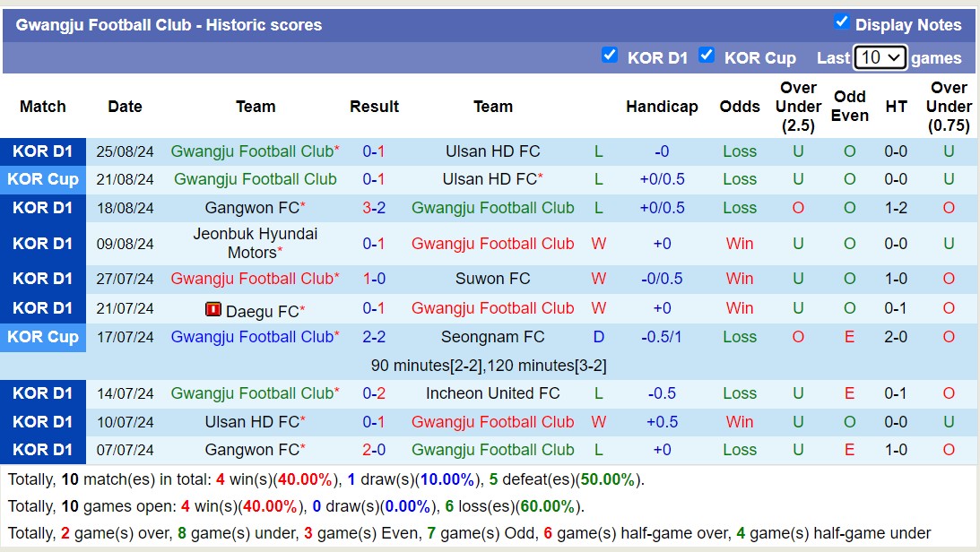The height and width of the screenshot is (552, 980).
Task: Click the 90 minutes and 120 minutes note row
Action: tap(489, 366)
